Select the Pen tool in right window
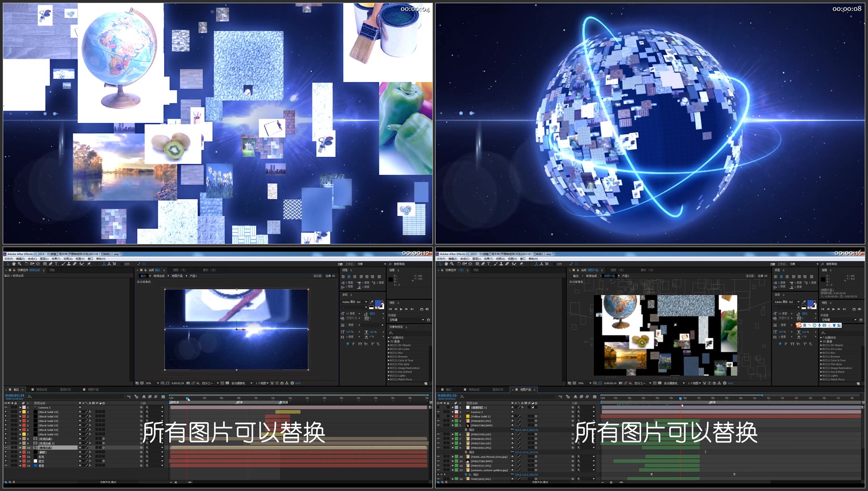The image size is (868, 491). coord(483,264)
